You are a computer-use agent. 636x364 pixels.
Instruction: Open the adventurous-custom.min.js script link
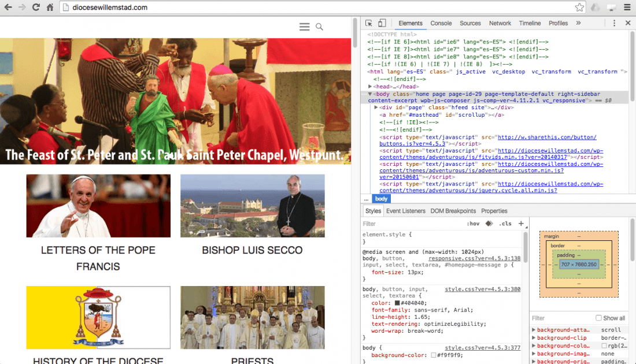(x=491, y=170)
